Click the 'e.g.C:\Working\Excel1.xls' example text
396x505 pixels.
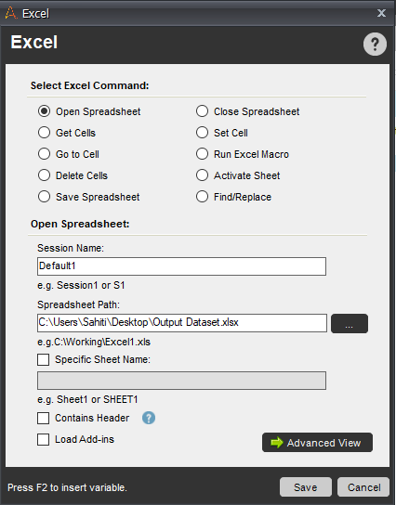click(94, 342)
